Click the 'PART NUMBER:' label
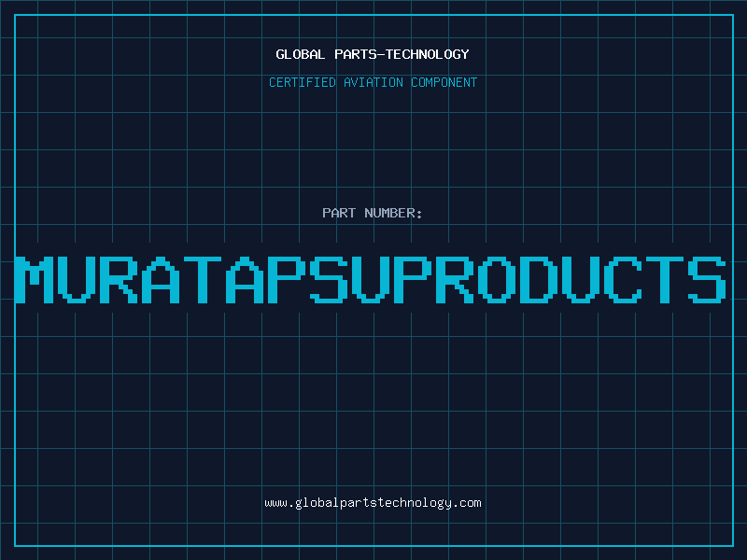The height and width of the screenshot is (560, 747). tap(373, 213)
